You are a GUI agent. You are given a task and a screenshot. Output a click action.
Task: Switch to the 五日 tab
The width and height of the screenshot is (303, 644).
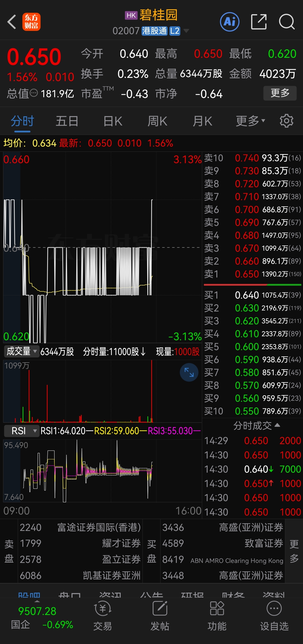click(x=67, y=121)
